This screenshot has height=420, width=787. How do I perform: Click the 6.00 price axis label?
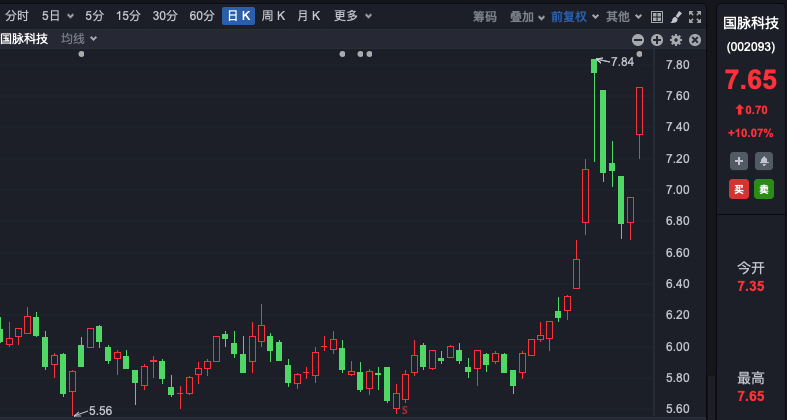tap(677, 346)
